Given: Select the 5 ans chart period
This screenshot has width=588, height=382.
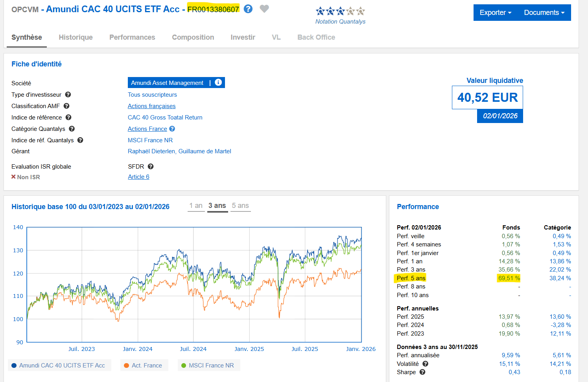Looking at the screenshot, I should point(240,206).
